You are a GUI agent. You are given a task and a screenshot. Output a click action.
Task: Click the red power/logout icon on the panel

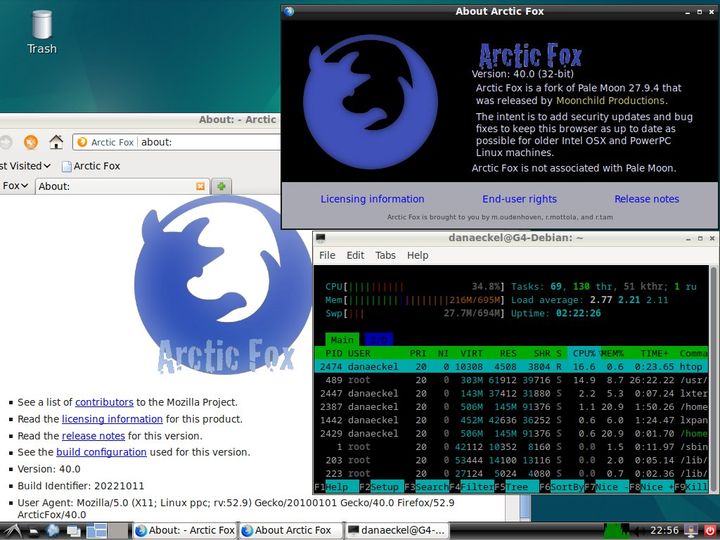coord(709,531)
